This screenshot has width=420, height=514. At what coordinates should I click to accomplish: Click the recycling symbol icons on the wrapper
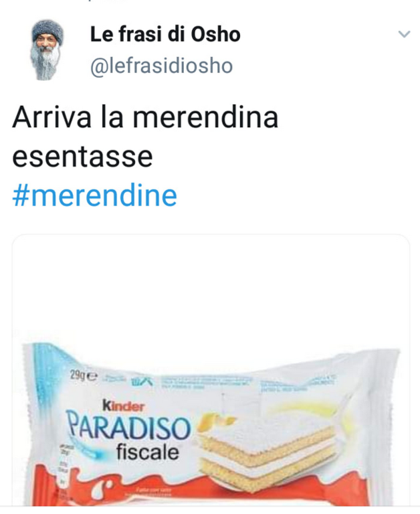tap(142, 381)
